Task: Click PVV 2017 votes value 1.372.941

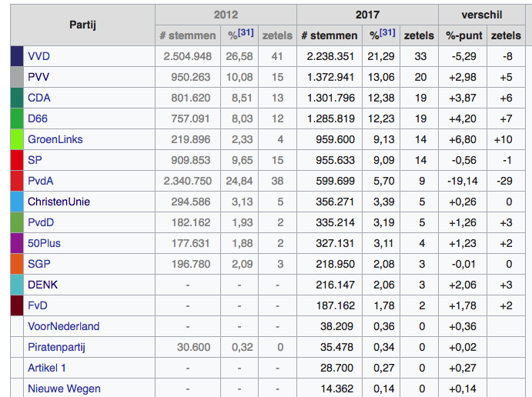Action: [330, 77]
